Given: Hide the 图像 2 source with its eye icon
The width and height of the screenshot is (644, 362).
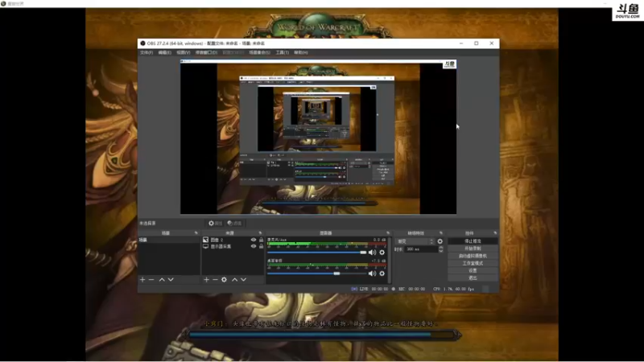Looking at the screenshot, I should [x=254, y=240].
